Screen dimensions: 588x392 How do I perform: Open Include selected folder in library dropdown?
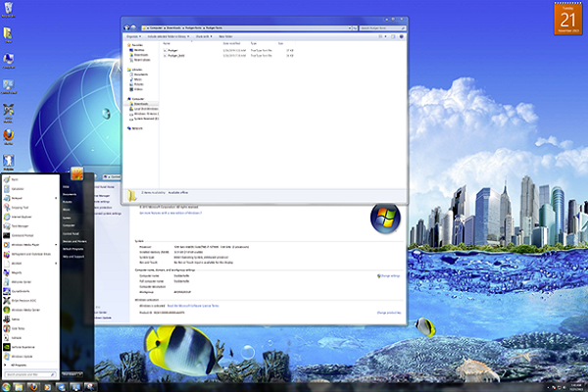coord(169,37)
